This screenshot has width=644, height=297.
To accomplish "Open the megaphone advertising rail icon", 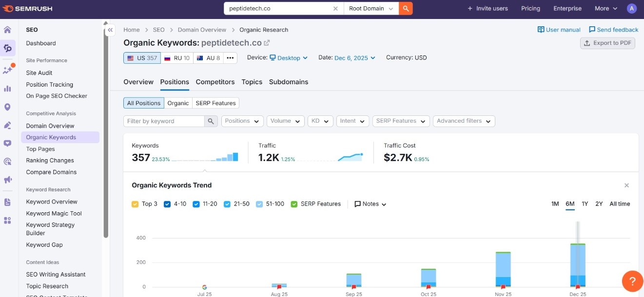I will click(7, 180).
